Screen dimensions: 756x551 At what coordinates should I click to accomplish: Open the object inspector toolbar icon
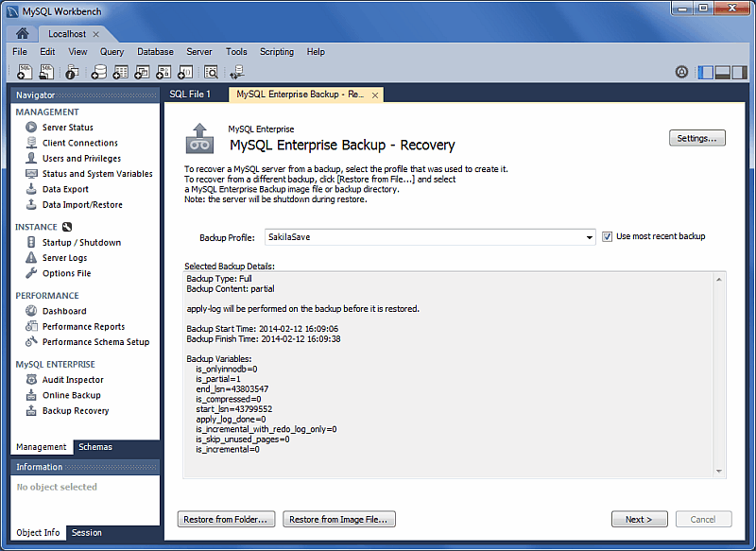[x=73, y=72]
